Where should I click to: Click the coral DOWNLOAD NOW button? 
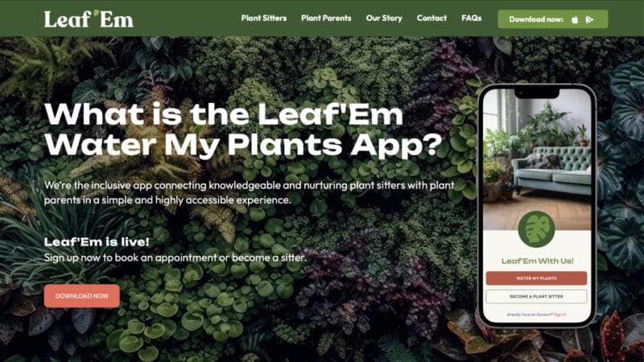click(x=82, y=296)
